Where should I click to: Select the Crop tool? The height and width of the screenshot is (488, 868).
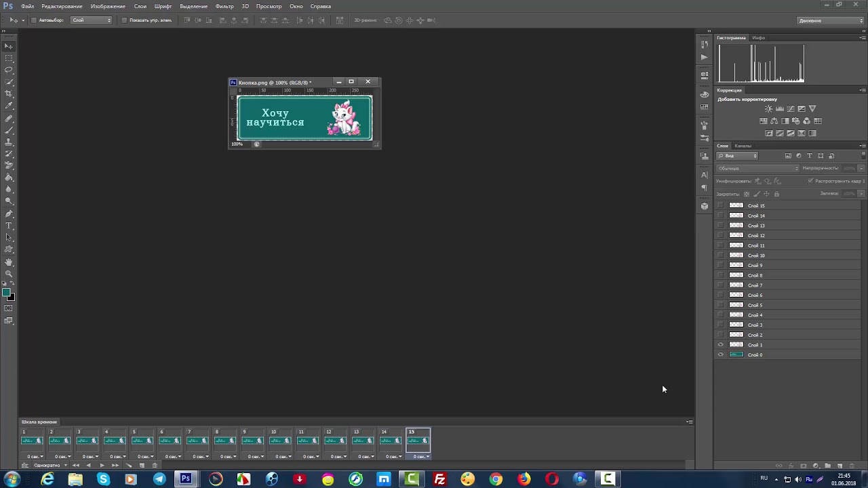tap(9, 94)
